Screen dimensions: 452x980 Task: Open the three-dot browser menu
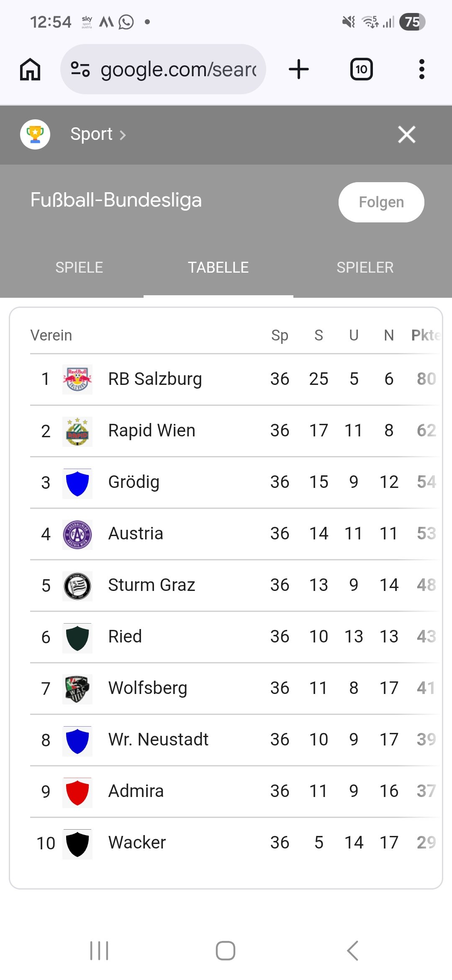[x=421, y=69]
